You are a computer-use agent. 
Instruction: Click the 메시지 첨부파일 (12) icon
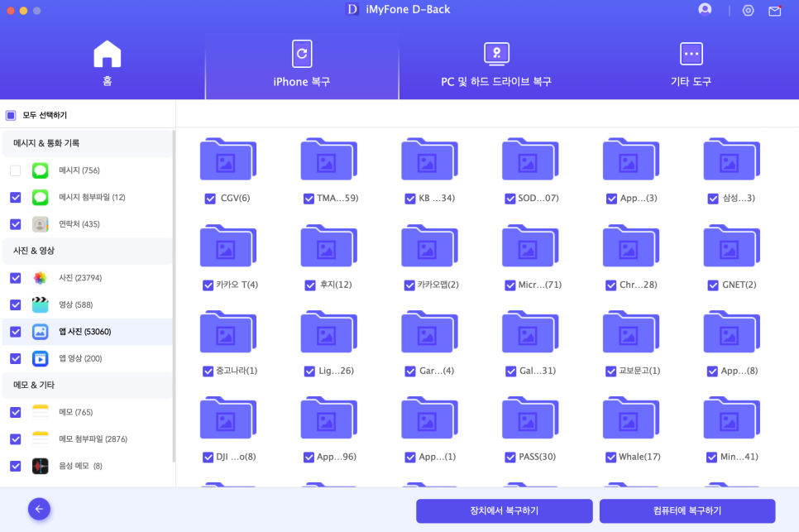(x=41, y=197)
